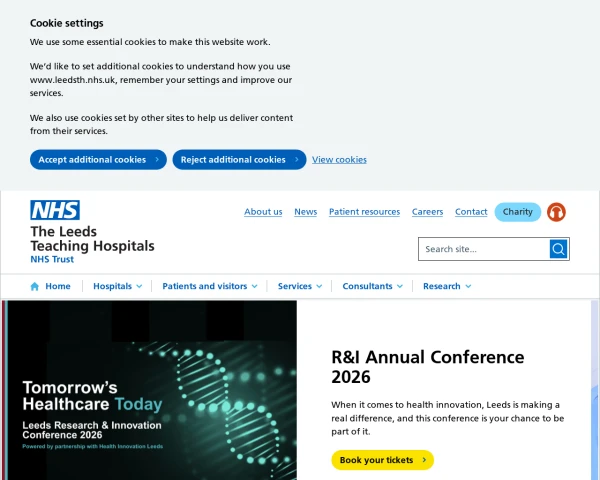Image resolution: width=600 pixels, height=480 pixels.
Task: Open the Recite Me accessibility headphone icon
Action: point(556,212)
